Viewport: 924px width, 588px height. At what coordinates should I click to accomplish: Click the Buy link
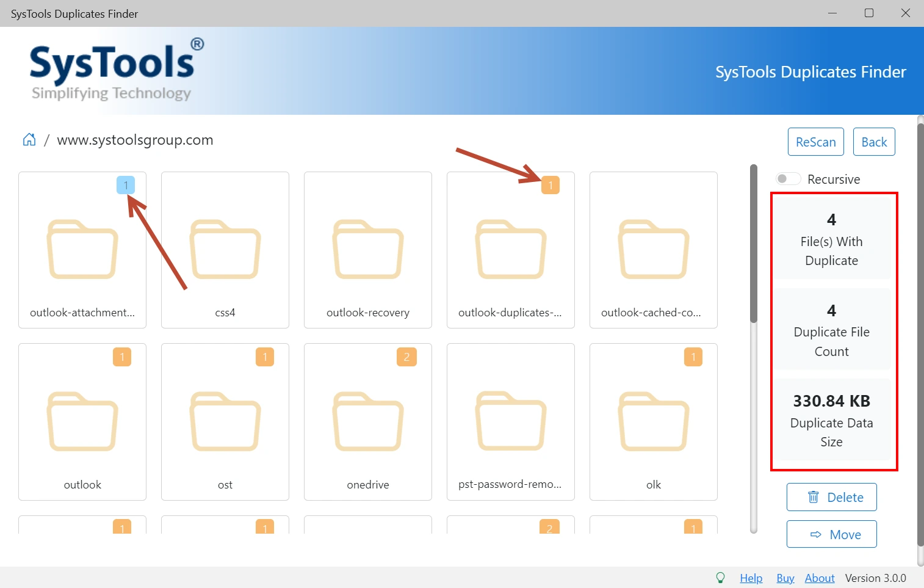pyautogui.click(x=785, y=577)
